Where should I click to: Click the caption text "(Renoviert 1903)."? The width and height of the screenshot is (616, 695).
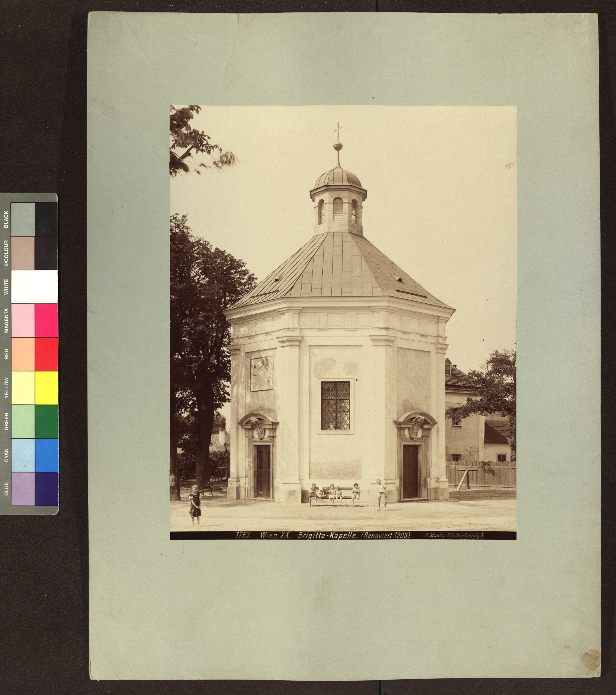386,535
